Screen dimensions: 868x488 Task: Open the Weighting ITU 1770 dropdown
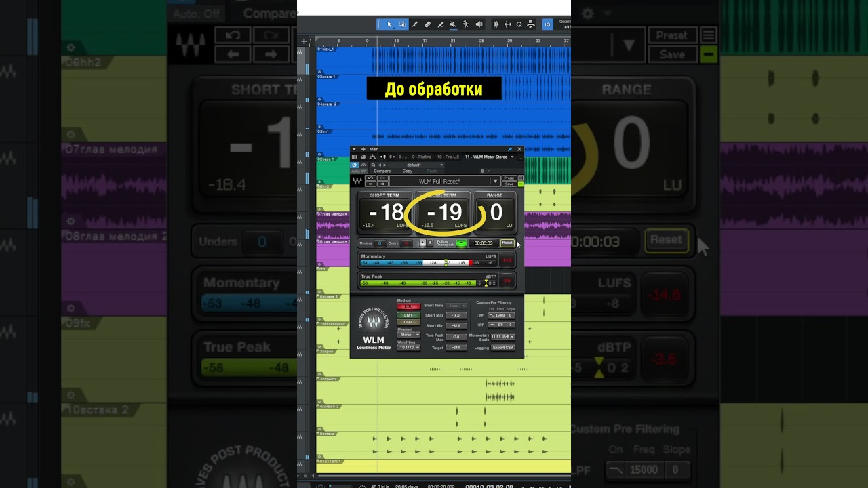coord(409,348)
